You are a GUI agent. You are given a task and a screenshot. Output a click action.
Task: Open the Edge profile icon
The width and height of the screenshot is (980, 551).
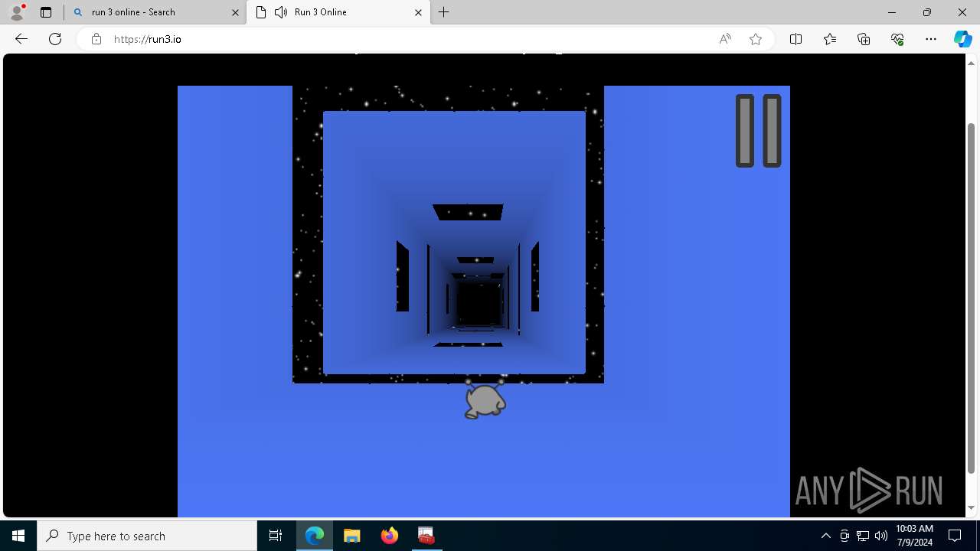point(16,12)
